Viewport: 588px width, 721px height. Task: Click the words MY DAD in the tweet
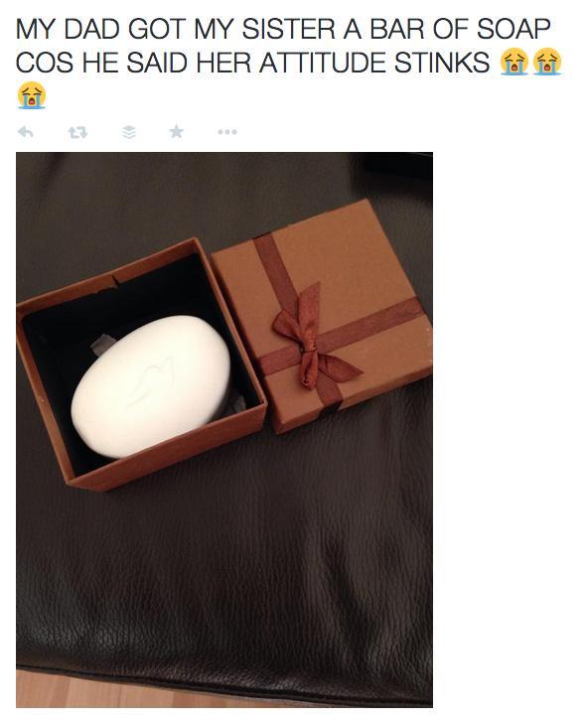pyautogui.click(x=70, y=30)
